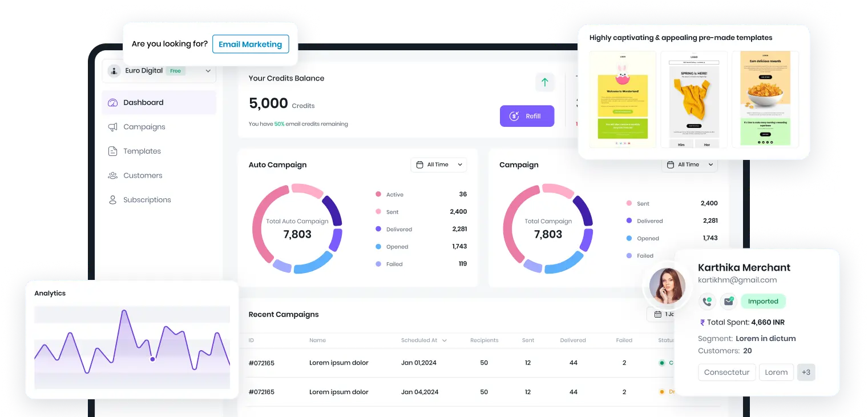The image size is (868, 417).
Task: Click the Lorem tag
Action: click(776, 372)
